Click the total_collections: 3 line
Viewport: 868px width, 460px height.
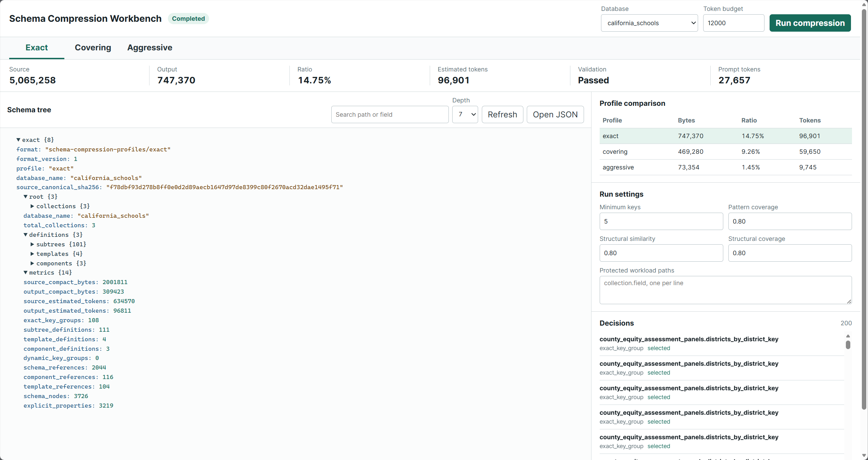59,225
